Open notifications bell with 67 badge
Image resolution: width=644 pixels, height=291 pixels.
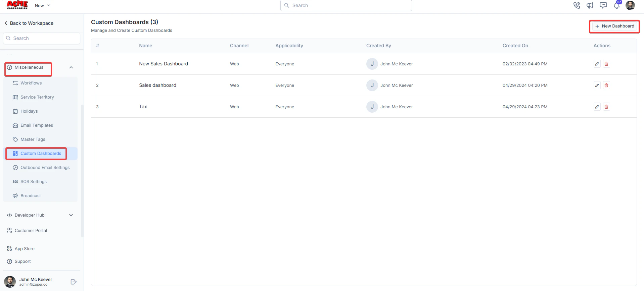617,5
